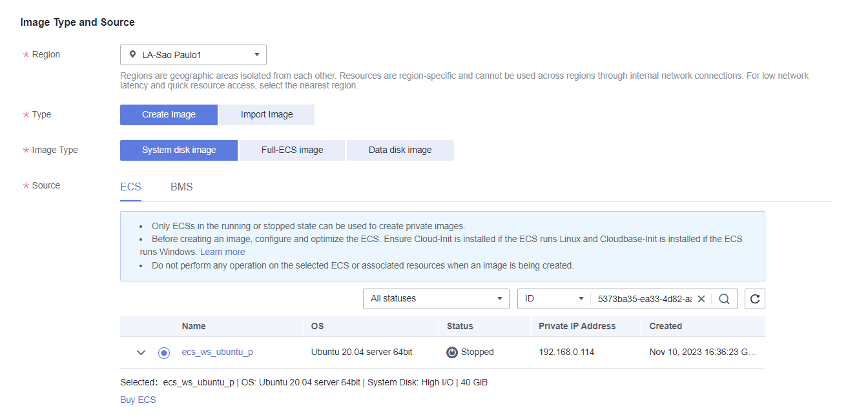Open the All statuses filter dropdown

coord(436,299)
